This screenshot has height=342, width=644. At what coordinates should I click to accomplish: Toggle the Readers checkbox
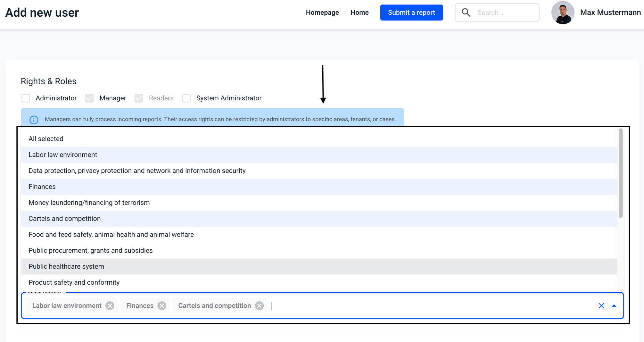click(x=139, y=98)
